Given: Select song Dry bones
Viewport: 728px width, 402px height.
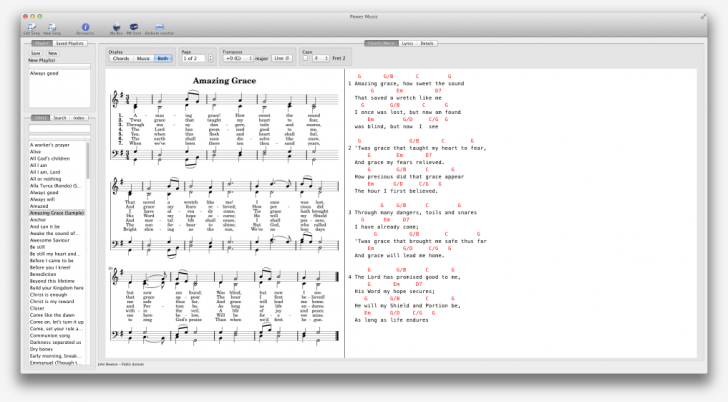Looking at the screenshot, I should (x=41, y=349).
